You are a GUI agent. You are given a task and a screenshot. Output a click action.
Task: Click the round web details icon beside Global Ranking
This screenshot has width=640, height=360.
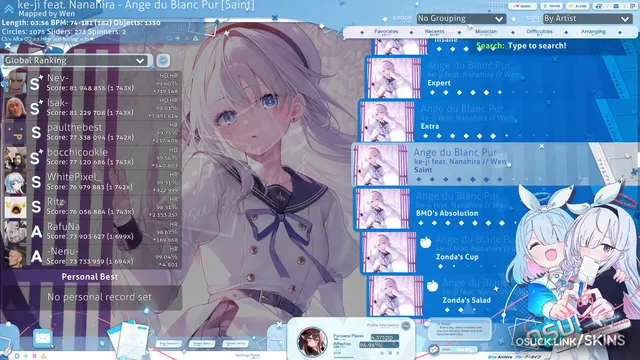coord(163,60)
